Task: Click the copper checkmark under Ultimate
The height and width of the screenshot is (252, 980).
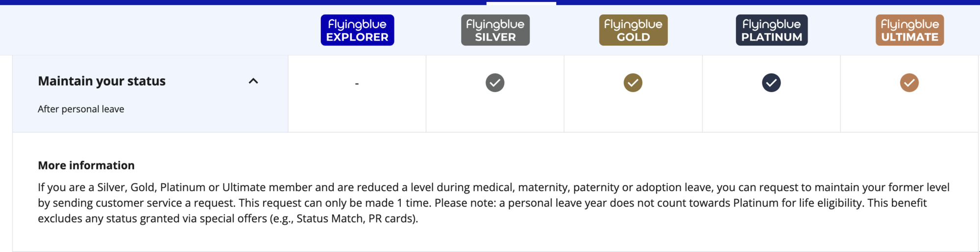Action: pyautogui.click(x=909, y=83)
